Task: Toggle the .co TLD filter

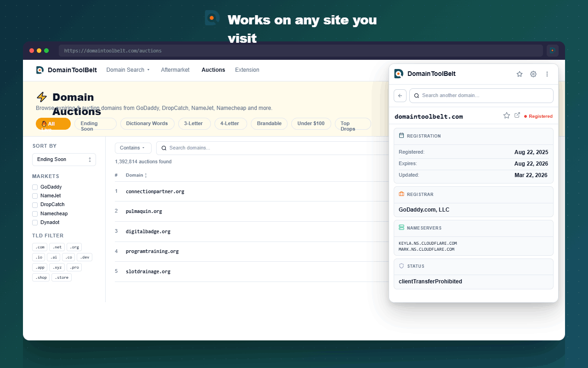Action: click(68, 257)
